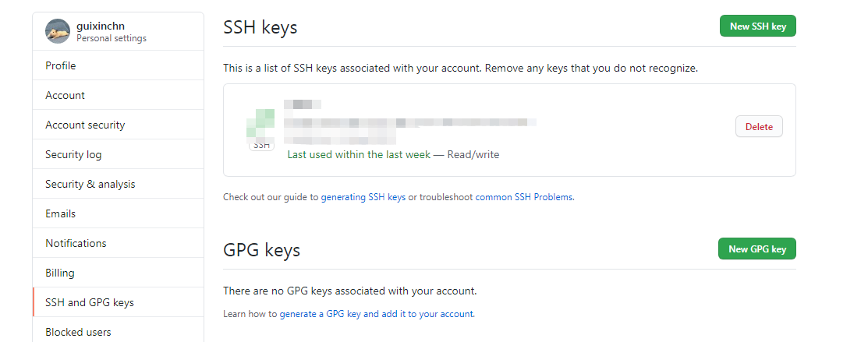Click the SSH key badge icon
Image resolution: width=868 pixels, height=342 pixels.
[261, 145]
